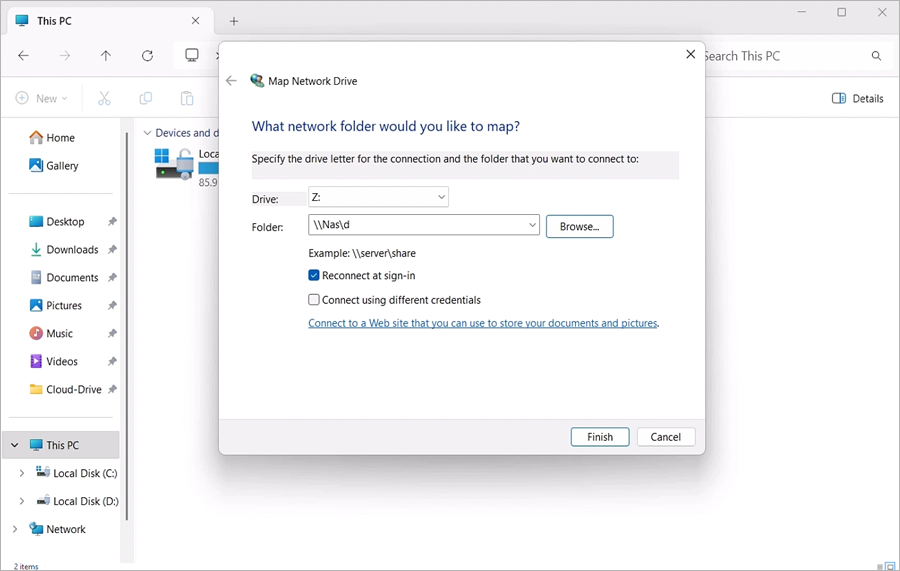The image size is (900, 571).
Task: Select Local Disk (D:) in sidebar
Action: (x=77, y=501)
